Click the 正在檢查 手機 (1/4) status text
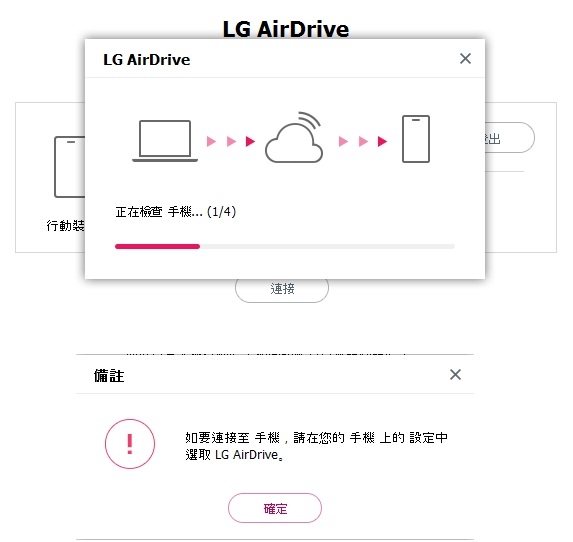573x542 pixels. point(175,212)
